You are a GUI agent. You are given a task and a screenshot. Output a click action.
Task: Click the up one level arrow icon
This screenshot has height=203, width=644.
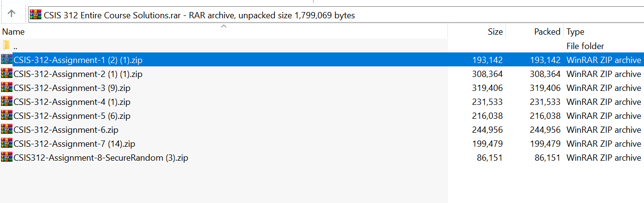pyautogui.click(x=12, y=14)
